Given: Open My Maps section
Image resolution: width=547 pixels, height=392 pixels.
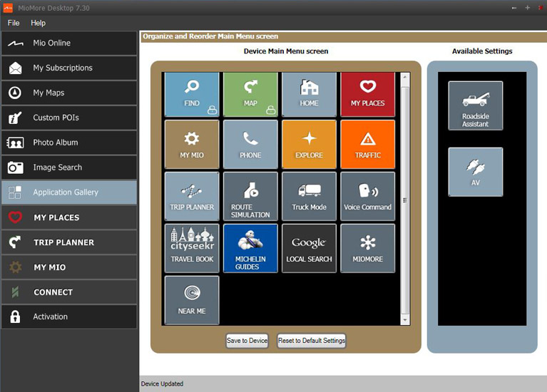Looking at the screenshot, I should tap(69, 93).
